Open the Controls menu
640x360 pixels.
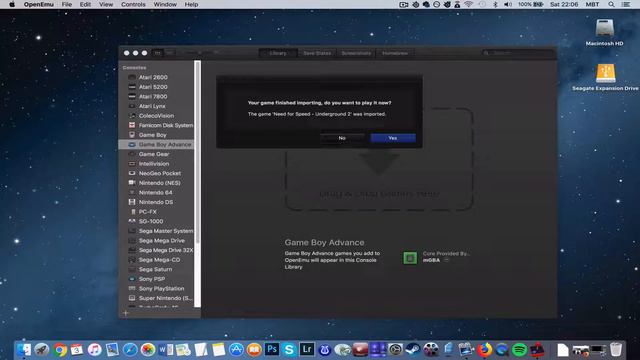[x=133, y=4]
